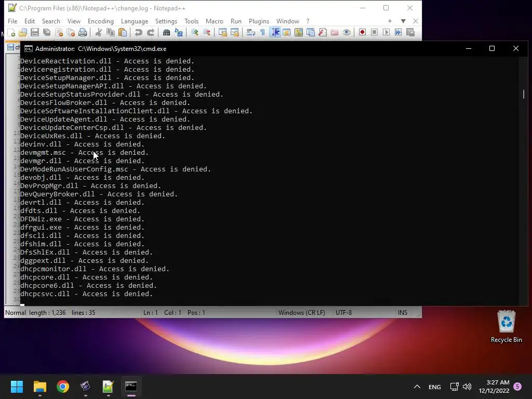Click the Close document toolbar icon
The height and width of the screenshot is (399, 532).
[x=59, y=32]
